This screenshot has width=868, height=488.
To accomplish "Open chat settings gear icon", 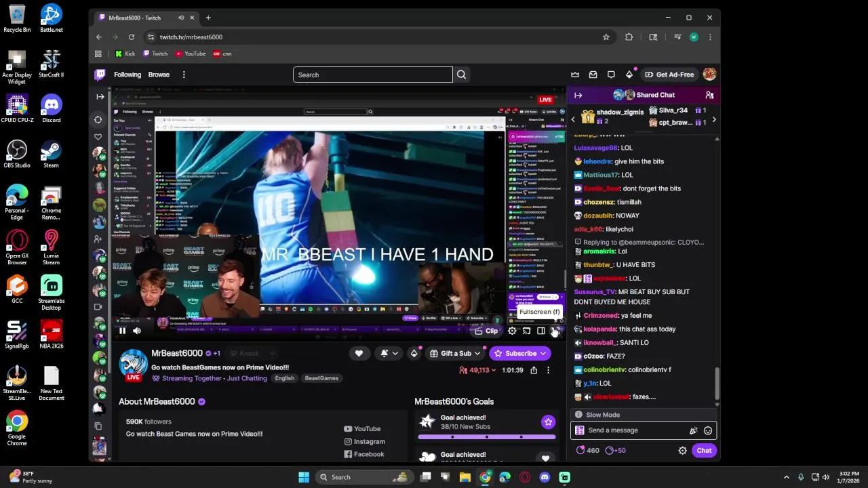I will pyautogui.click(x=682, y=451).
